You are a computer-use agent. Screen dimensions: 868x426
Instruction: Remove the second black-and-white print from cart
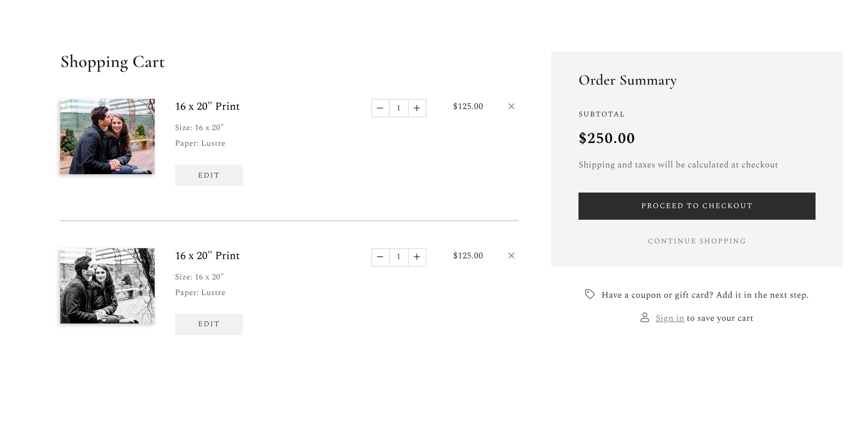[512, 256]
